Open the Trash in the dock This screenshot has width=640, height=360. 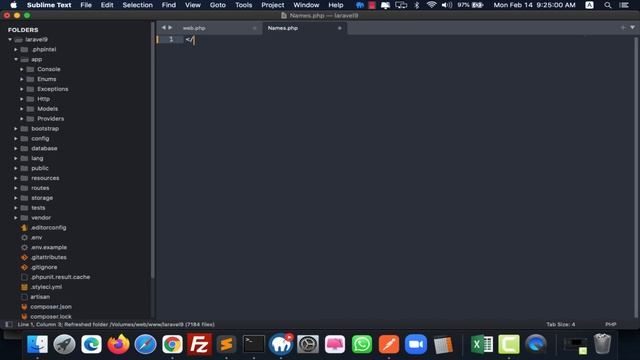[602, 344]
